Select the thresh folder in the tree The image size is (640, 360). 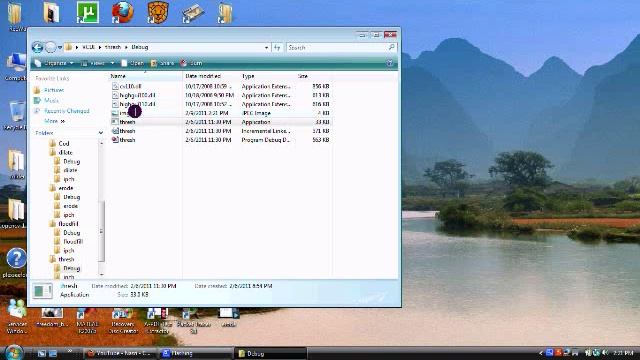coord(62,260)
